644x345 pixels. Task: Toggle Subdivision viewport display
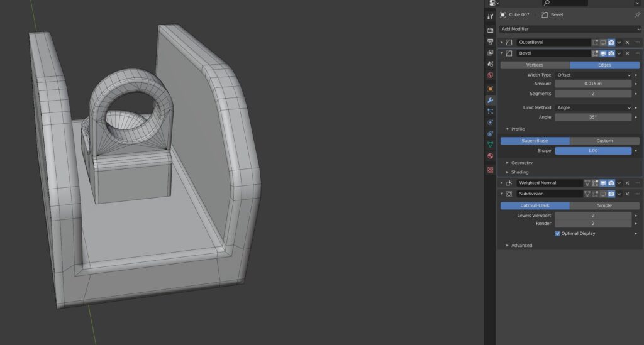click(603, 194)
